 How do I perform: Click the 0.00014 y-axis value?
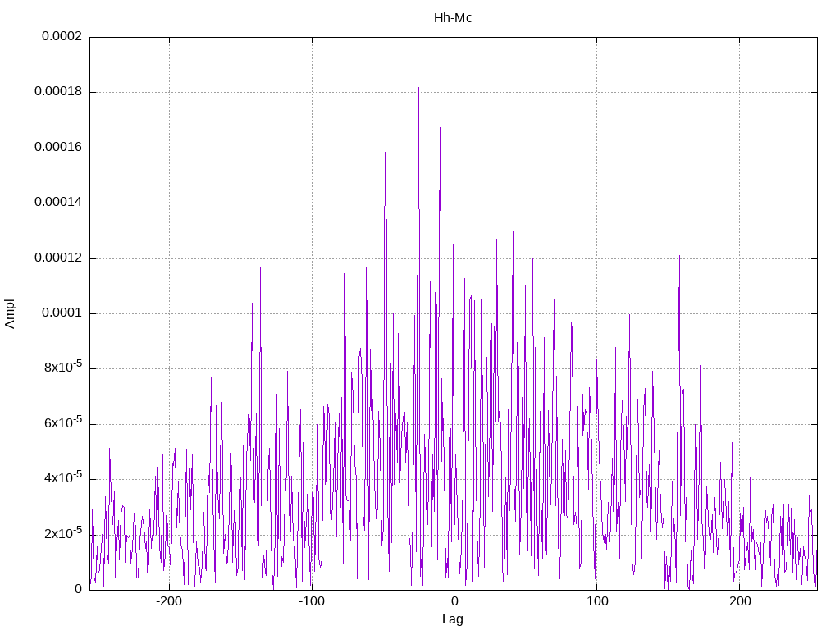click(58, 203)
